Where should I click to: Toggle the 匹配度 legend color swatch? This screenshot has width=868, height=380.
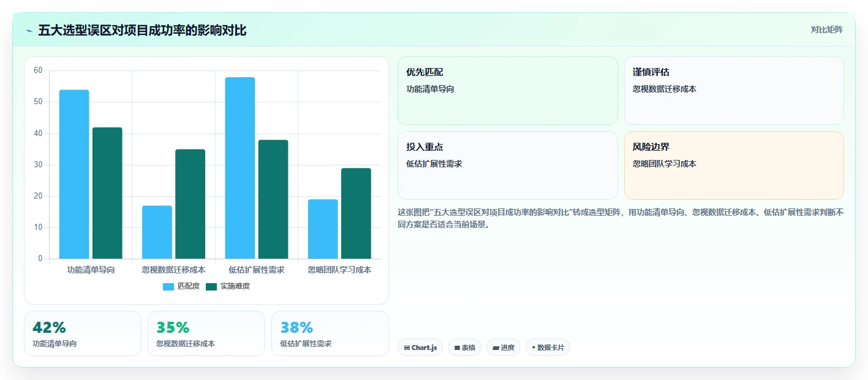pyautogui.click(x=168, y=287)
